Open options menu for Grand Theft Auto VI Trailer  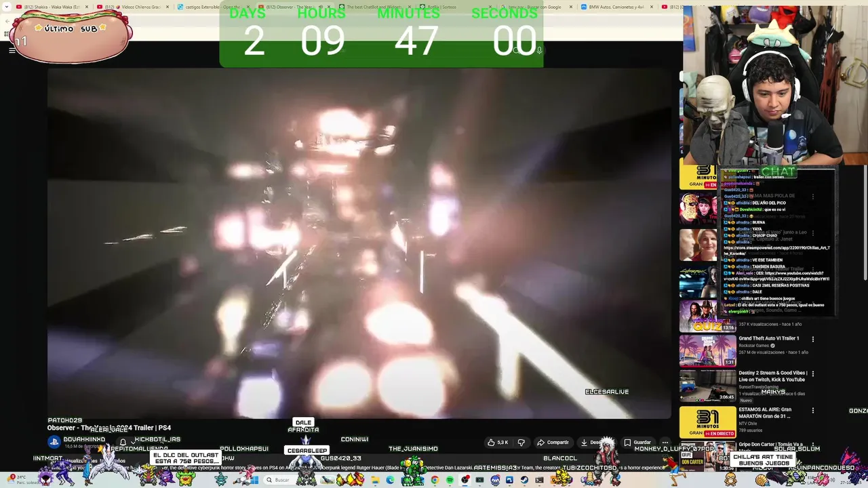click(812, 339)
